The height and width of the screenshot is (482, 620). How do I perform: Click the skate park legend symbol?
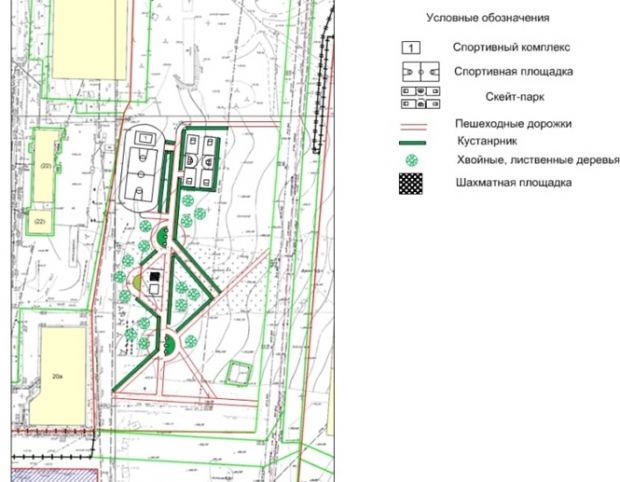pyautogui.click(x=420, y=97)
